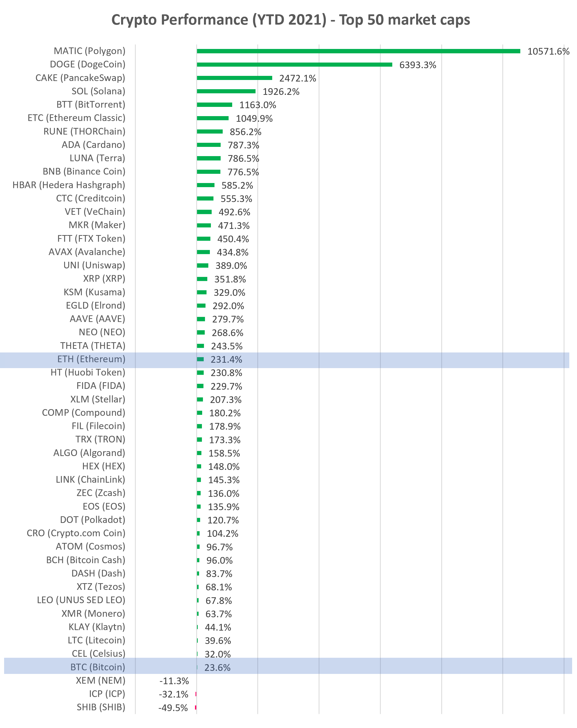Select the green CAKE (PancakeSwap) bar

pos(234,78)
